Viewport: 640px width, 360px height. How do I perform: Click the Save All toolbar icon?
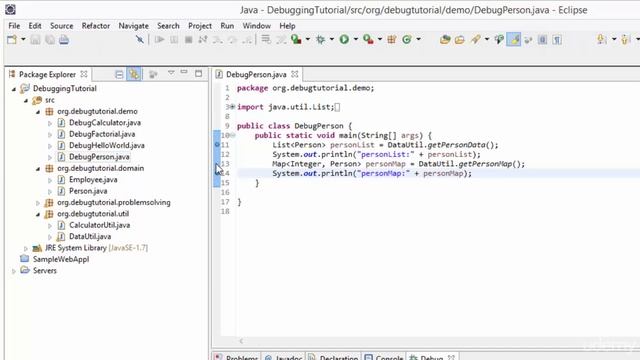[x=50, y=40]
